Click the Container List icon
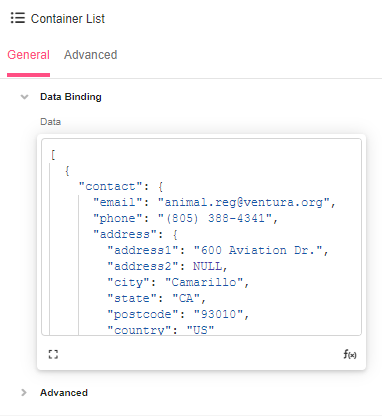Screen dimensions: 382x416 (18, 18)
